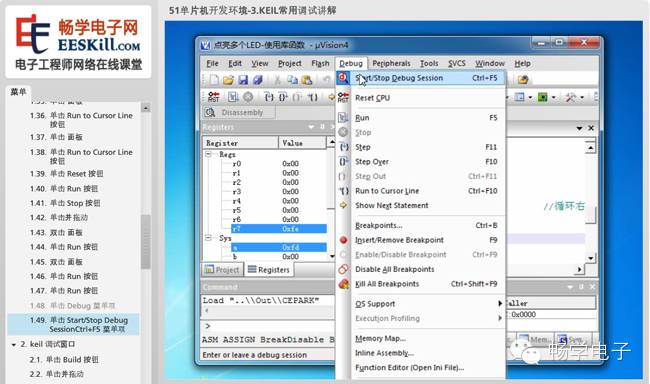
Task: Select register r7 row with value 0xfe
Action: coord(279,228)
